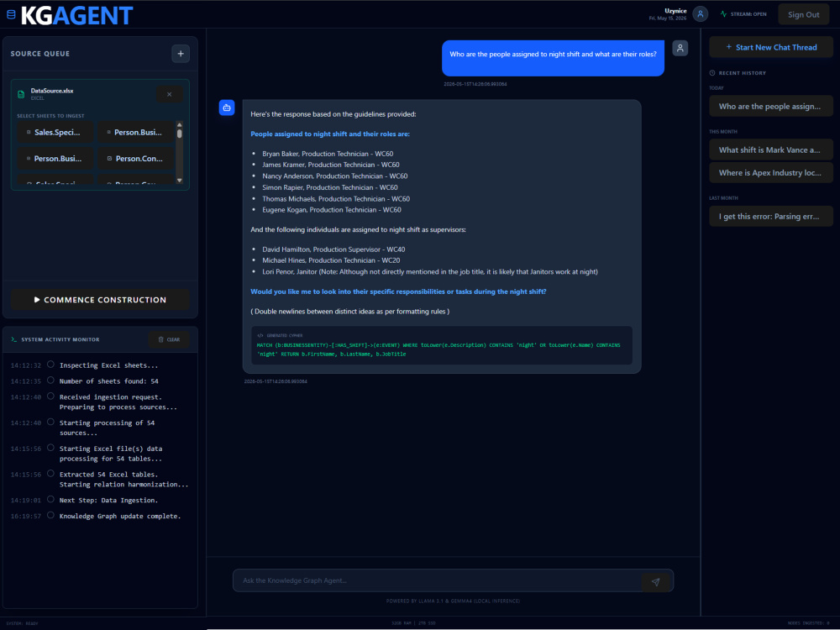Click the play icon in Commence Construction

(x=37, y=300)
